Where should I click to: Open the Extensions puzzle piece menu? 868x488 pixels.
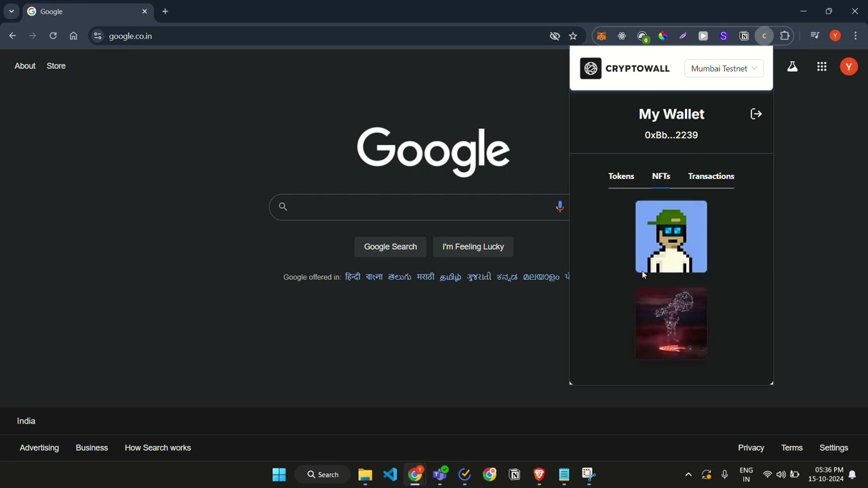(x=785, y=37)
